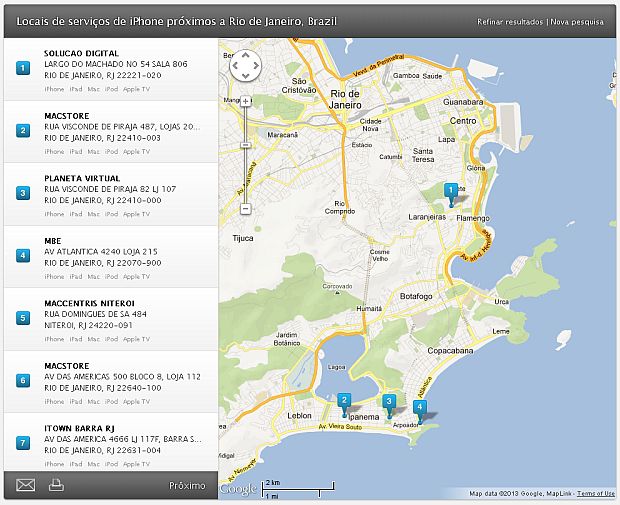Click address LARGO DO MACHADO NO 54
This screenshot has height=505, width=620.
(x=116, y=64)
